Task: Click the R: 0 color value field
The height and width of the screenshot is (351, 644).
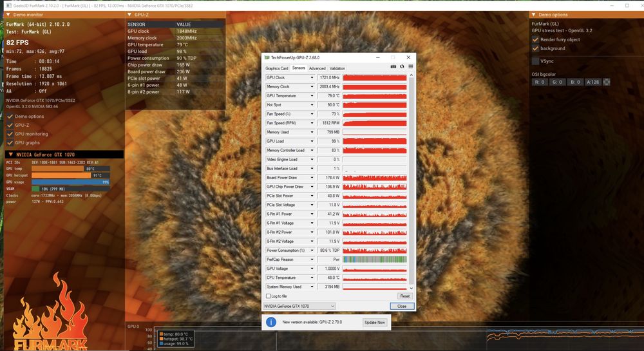Action: 540,82
